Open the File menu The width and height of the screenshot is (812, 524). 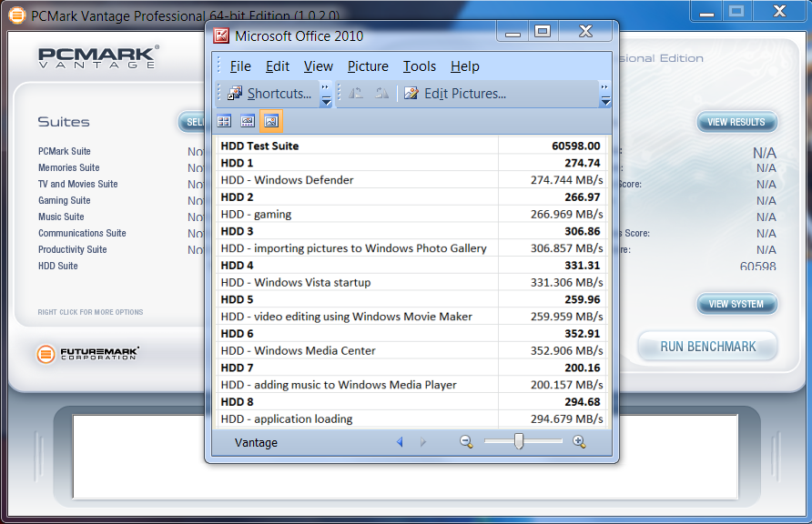[x=240, y=66]
